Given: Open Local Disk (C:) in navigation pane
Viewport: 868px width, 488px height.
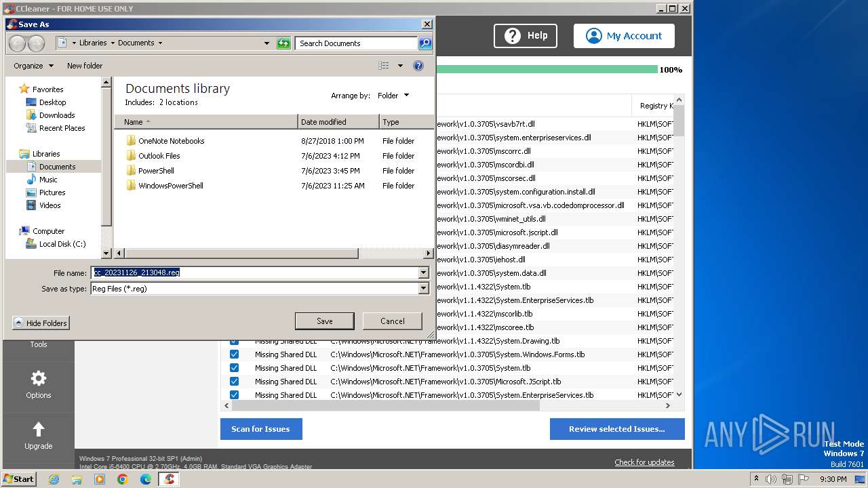Looking at the screenshot, I should pyautogui.click(x=62, y=244).
